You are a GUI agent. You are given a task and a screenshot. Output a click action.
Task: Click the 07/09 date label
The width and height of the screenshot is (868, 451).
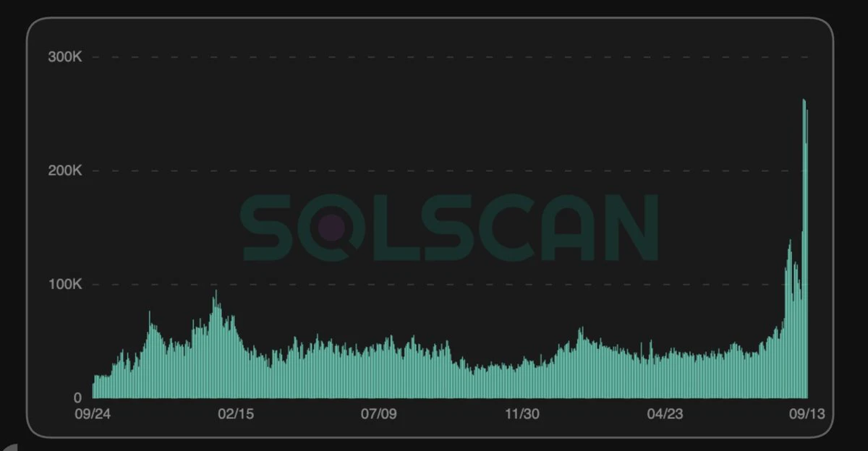(380, 414)
